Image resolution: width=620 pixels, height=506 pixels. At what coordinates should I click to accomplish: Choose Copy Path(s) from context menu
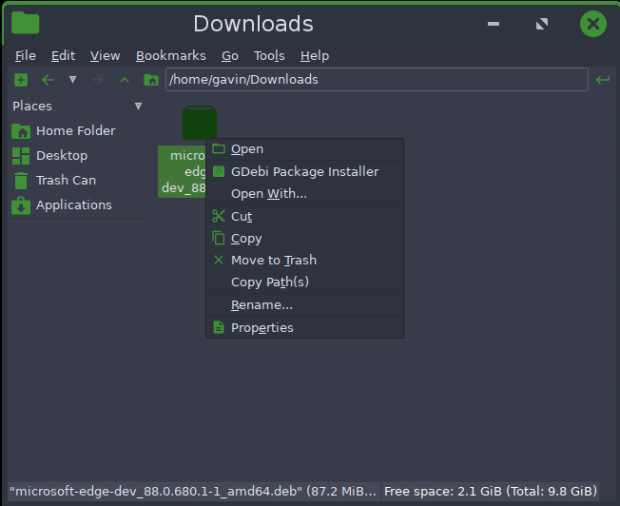[304, 282]
